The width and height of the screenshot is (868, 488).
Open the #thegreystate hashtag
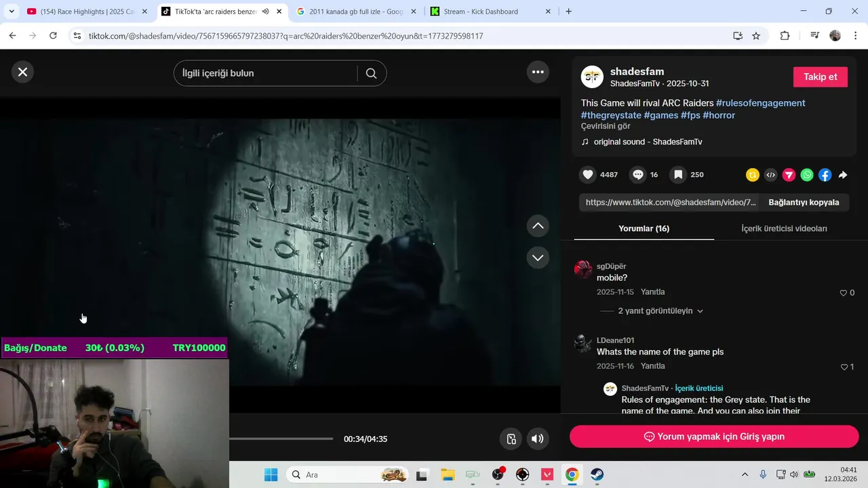click(611, 115)
